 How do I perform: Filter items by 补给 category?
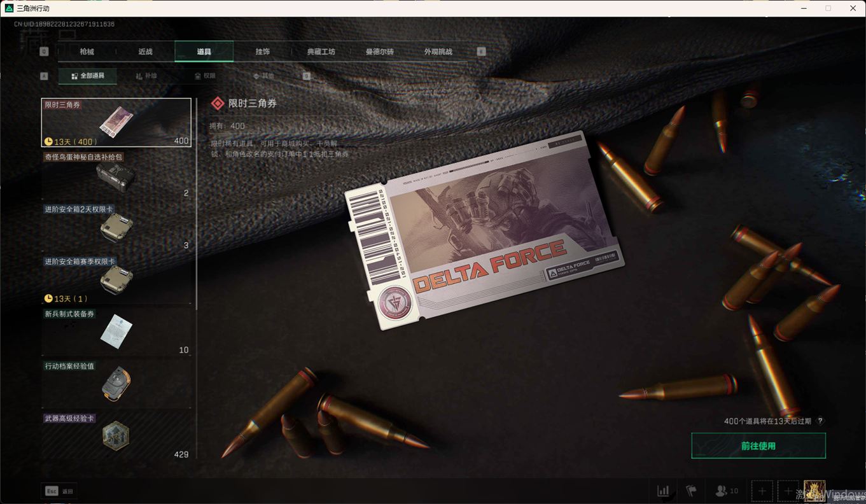(x=146, y=76)
